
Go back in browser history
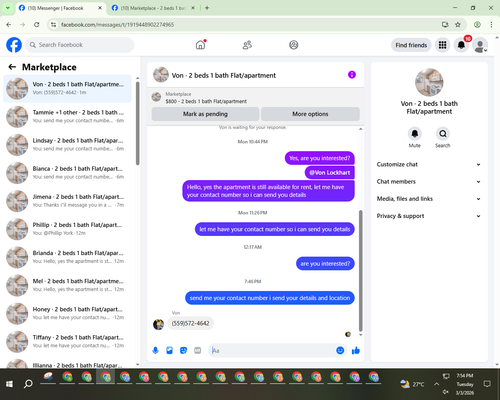tap(9, 25)
